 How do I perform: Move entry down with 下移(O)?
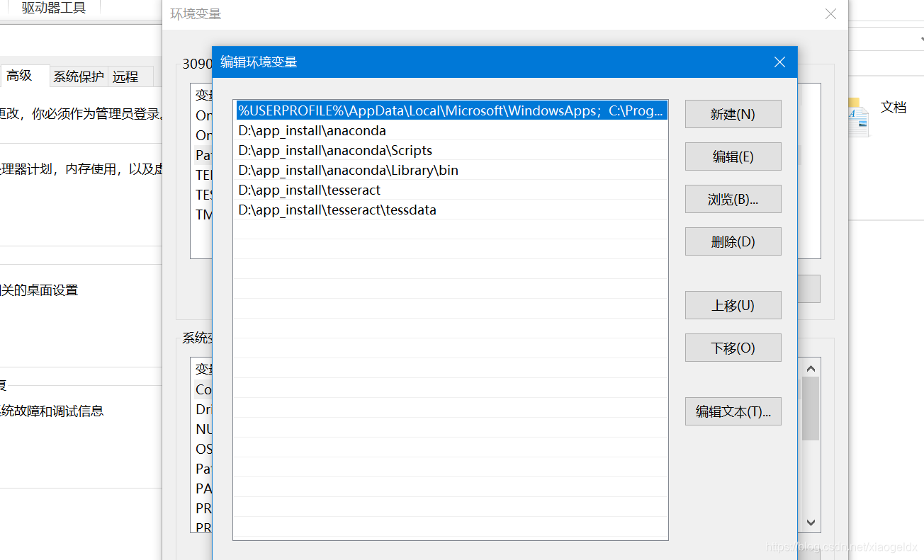tap(733, 348)
